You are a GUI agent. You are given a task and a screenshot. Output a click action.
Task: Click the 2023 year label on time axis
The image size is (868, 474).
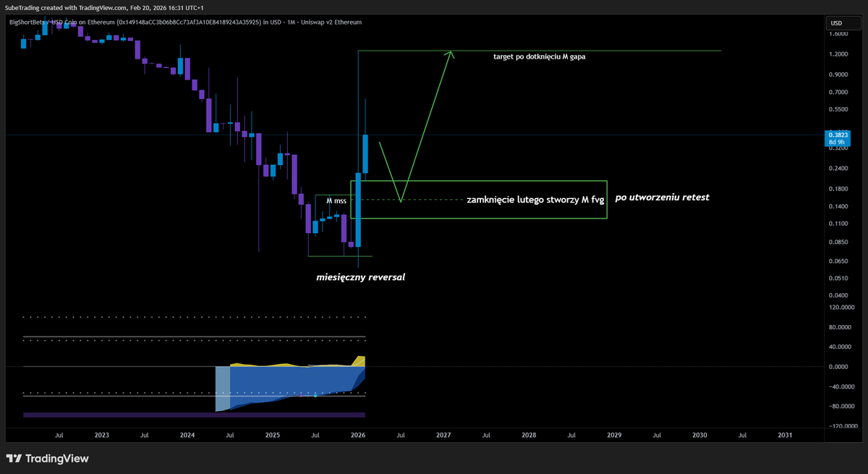(x=102, y=436)
